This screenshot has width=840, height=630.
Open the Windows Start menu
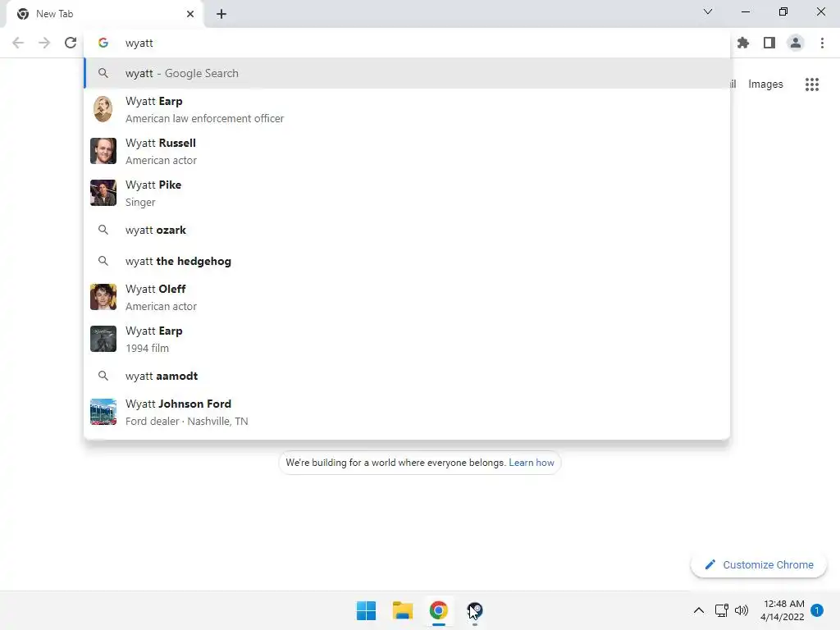click(x=367, y=610)
